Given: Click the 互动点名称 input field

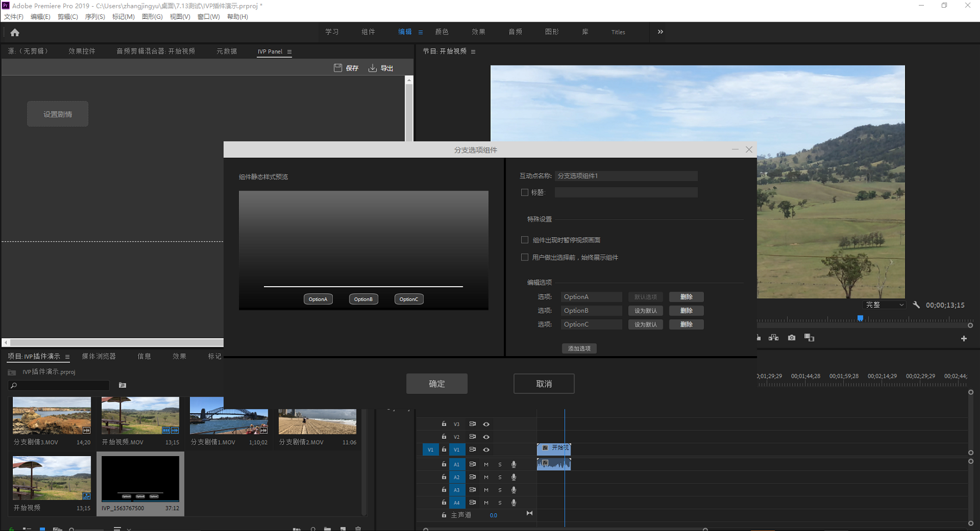Looking at the screenshot, I should tap(626, 176).
